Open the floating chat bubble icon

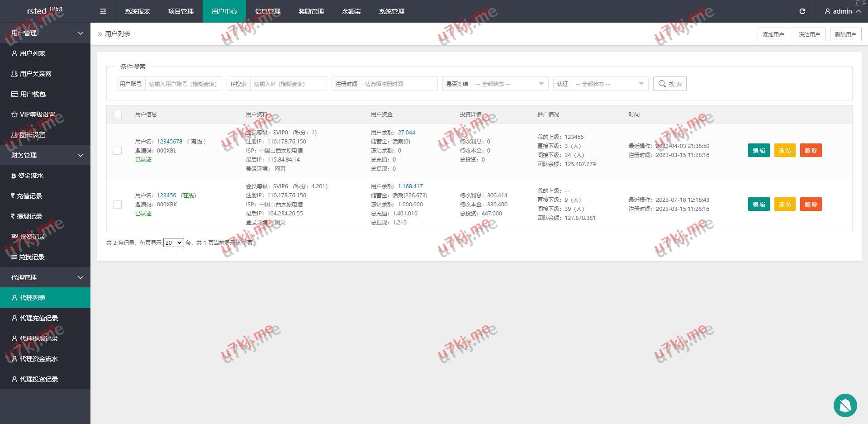click(x=844, y=405)
